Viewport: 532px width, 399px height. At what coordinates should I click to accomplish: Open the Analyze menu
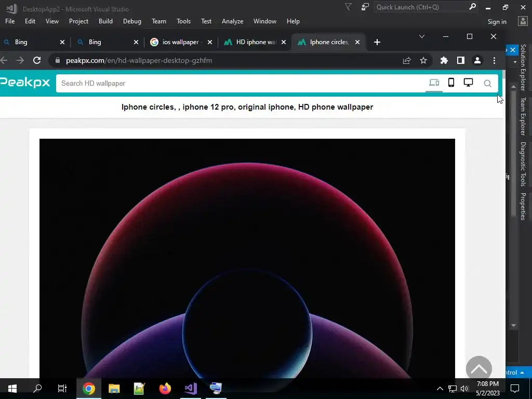point(232,21)
